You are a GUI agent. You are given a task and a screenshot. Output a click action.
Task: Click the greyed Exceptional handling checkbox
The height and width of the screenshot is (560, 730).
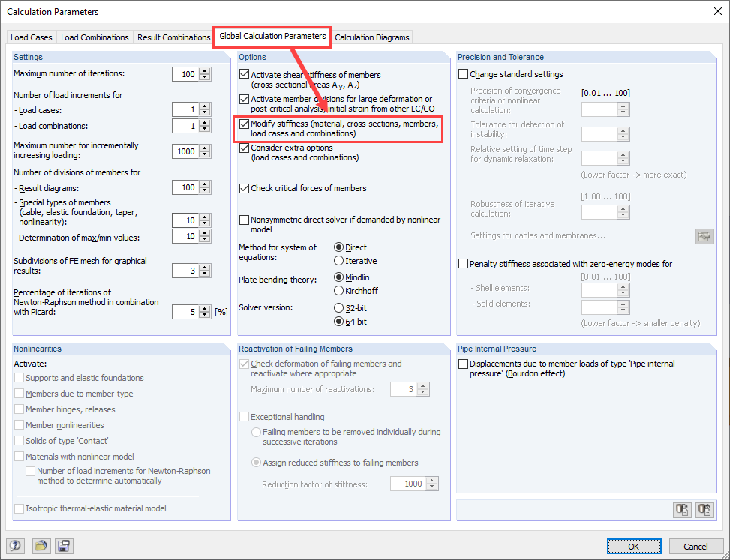pos(244,417)
